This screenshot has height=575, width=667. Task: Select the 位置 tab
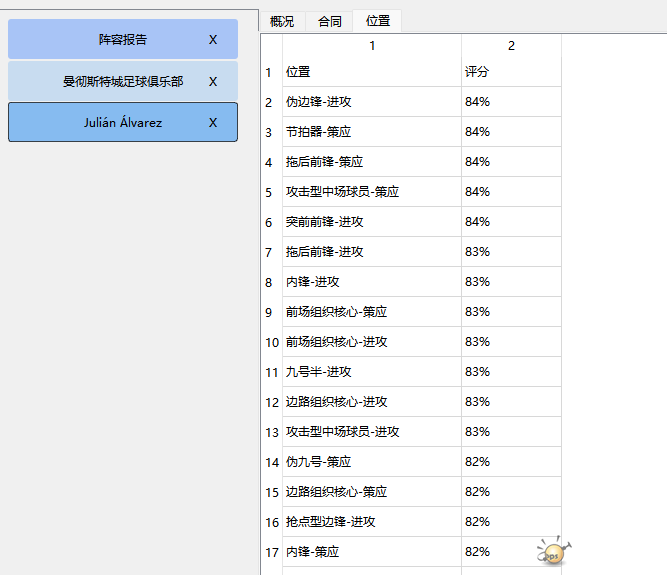[x=378, y=21]
